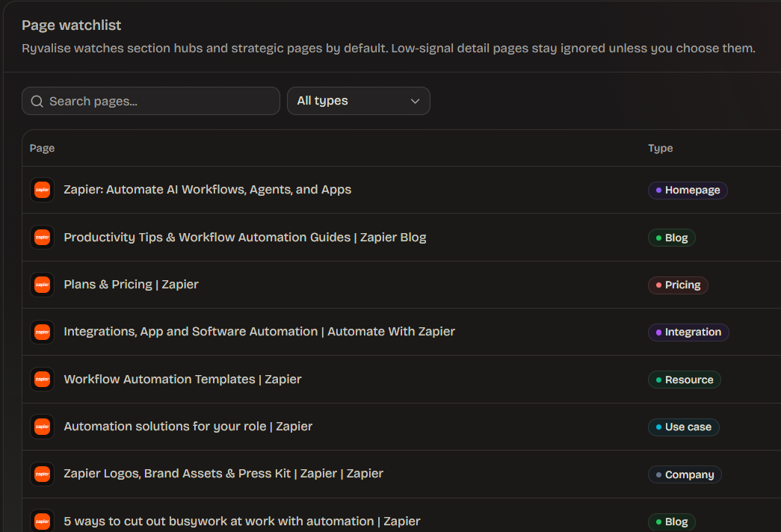Click the Zapier icon beside Workflow Automation Templates
This screenshot has width=781, height=532.
tap(43, 379)
